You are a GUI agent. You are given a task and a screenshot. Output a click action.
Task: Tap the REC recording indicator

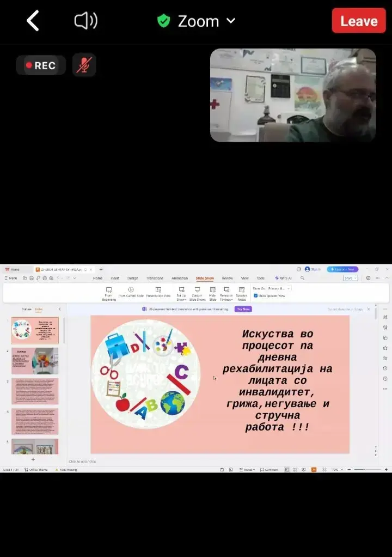pos(41,65)
